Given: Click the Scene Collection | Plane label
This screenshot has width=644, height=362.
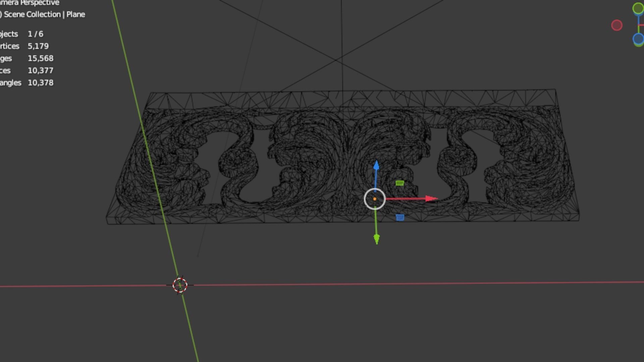Looking at the screenshot, I should 44,14.
